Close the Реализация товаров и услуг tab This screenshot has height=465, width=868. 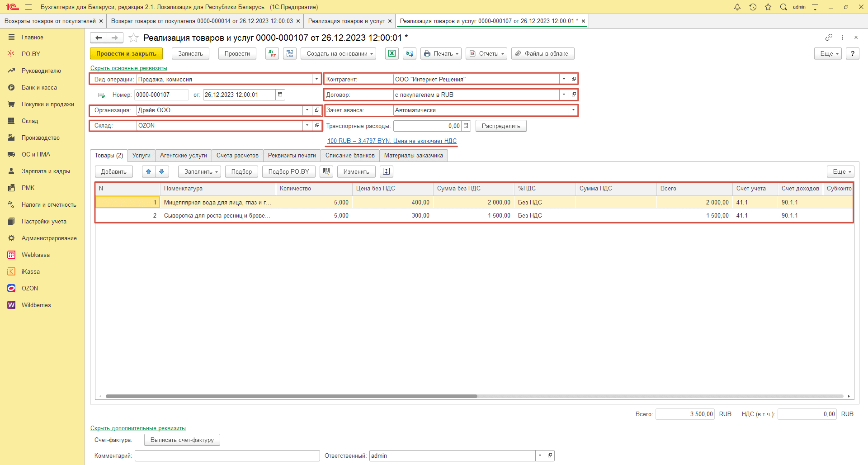pos(390,21)
